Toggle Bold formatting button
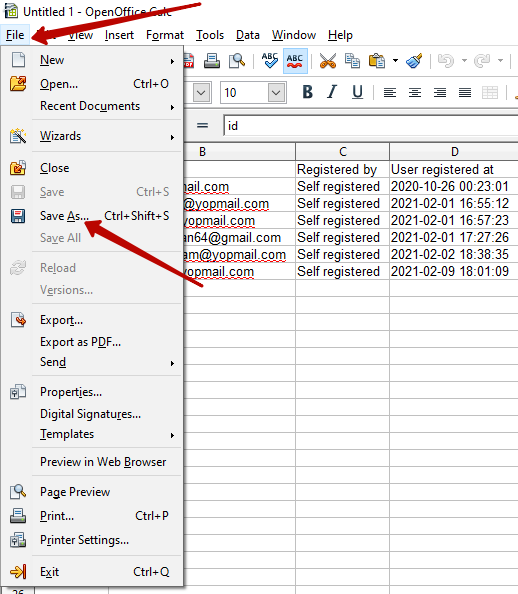This screenshot has width=518, height=594. [x=308, y=92]
